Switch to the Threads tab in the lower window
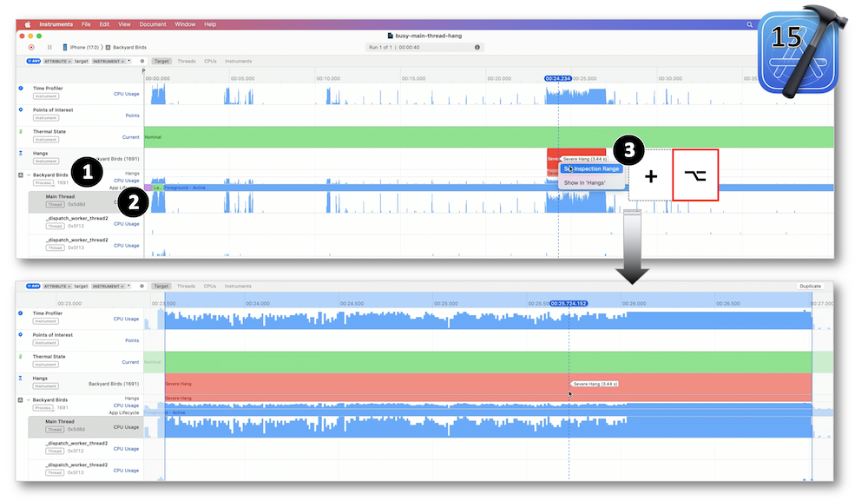 (x=186, y=287)
